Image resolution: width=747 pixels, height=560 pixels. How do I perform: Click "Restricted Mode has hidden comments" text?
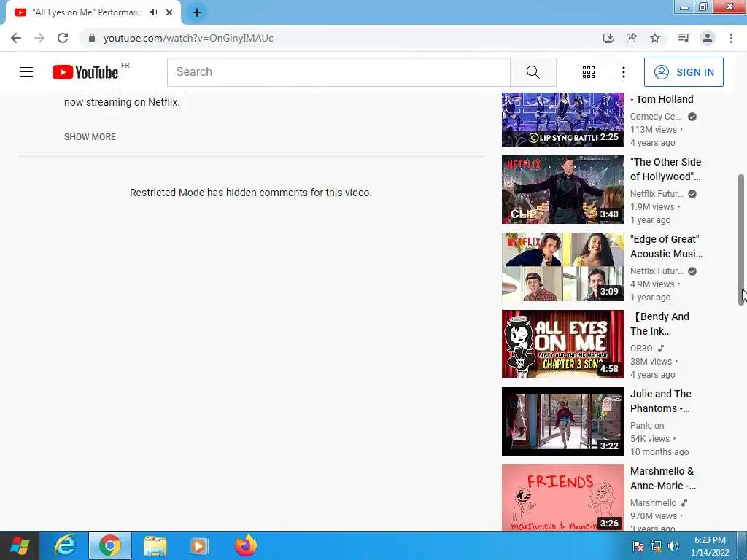(251, 192)
